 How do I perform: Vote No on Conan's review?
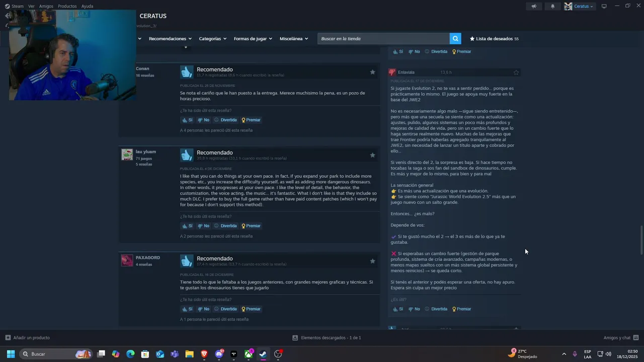pos(203,120)
